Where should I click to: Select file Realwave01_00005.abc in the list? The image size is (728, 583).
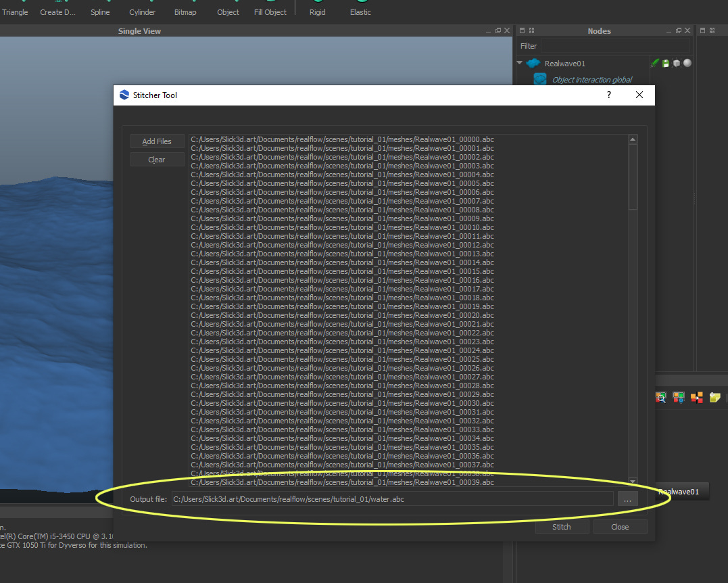coord(342,183)
